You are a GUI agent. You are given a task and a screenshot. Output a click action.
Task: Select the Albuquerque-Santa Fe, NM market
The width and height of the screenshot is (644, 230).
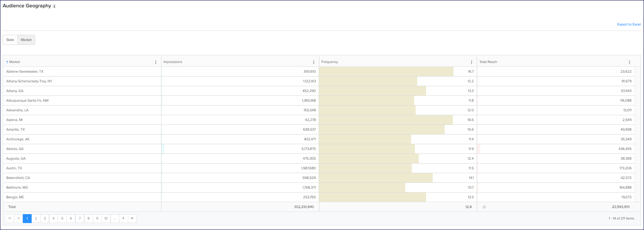(x=27, y=101)
